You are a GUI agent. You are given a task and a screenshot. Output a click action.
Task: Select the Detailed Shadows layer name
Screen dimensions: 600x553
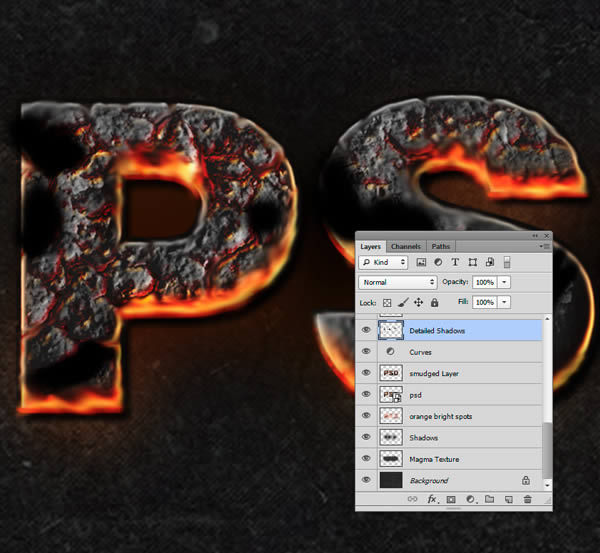tap(437, 331)
